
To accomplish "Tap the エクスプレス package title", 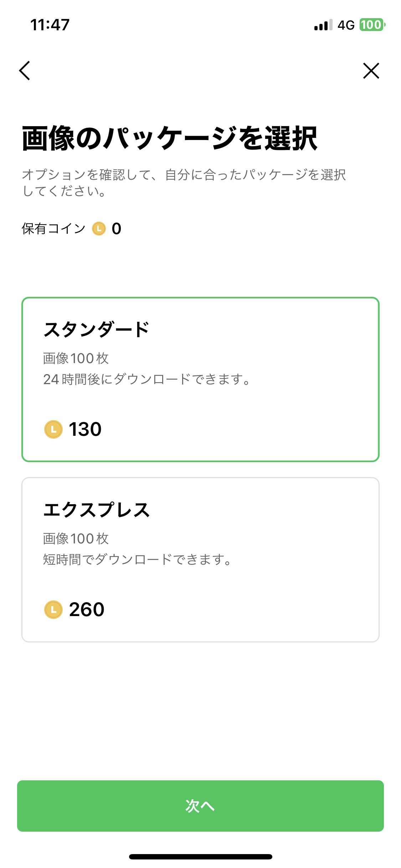I will pos(96,510).
